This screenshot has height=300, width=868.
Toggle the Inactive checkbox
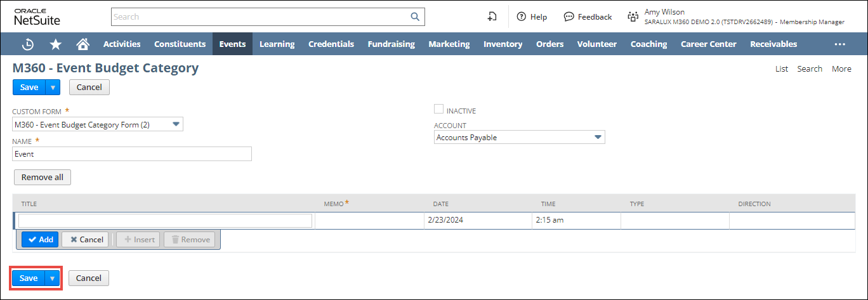pyautogui.click(x=438, y=110)
